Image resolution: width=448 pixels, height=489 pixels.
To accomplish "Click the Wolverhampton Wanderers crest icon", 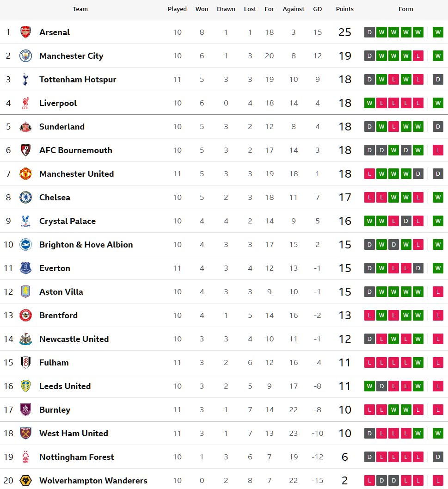I will point(25,481).
